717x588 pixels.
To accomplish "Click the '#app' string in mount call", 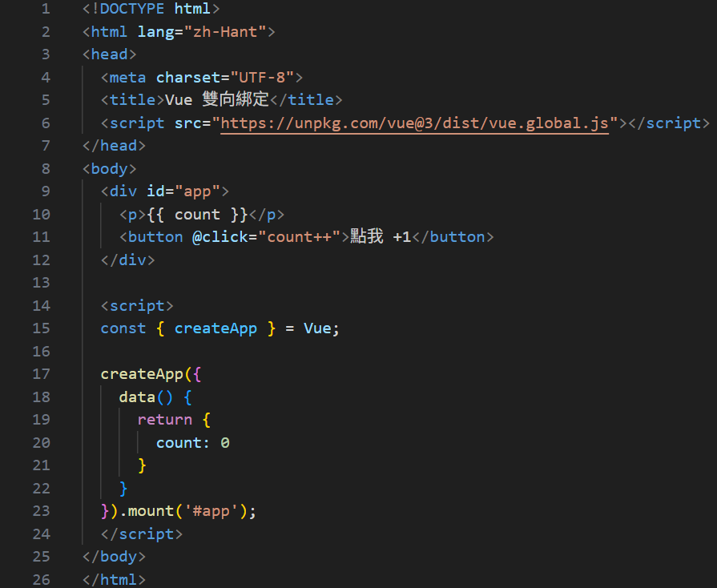I will click(211, 511).
